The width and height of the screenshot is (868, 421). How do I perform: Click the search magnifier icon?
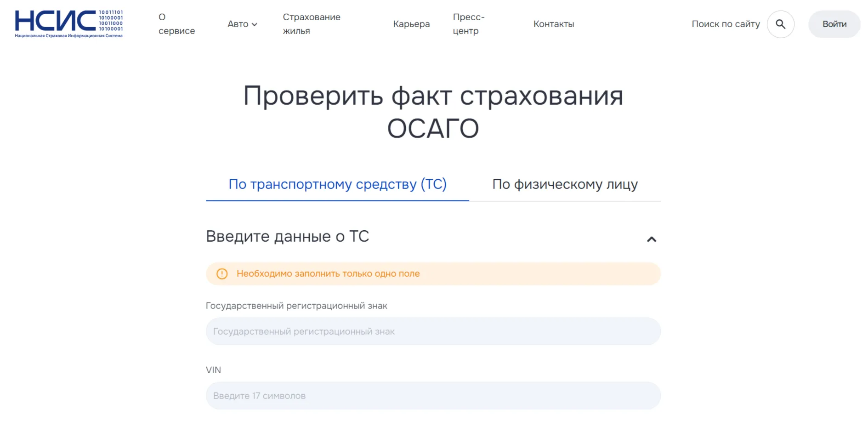[780, 24]
